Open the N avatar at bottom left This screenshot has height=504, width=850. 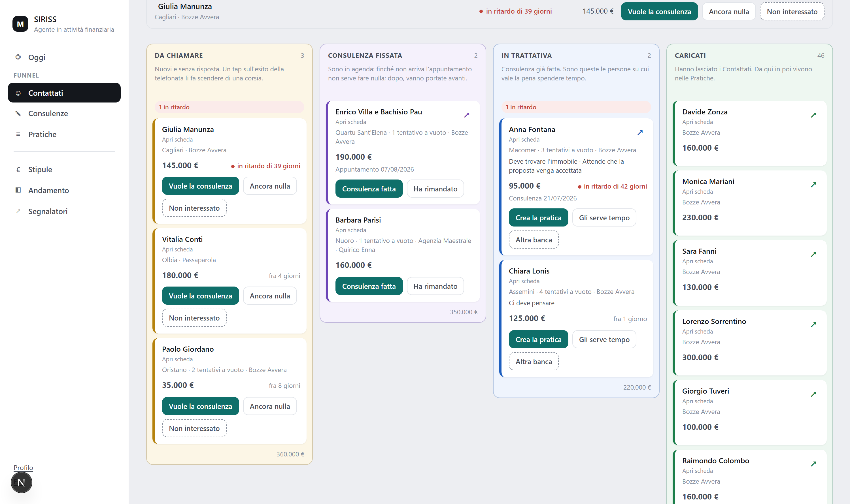[x=22, y=482]
